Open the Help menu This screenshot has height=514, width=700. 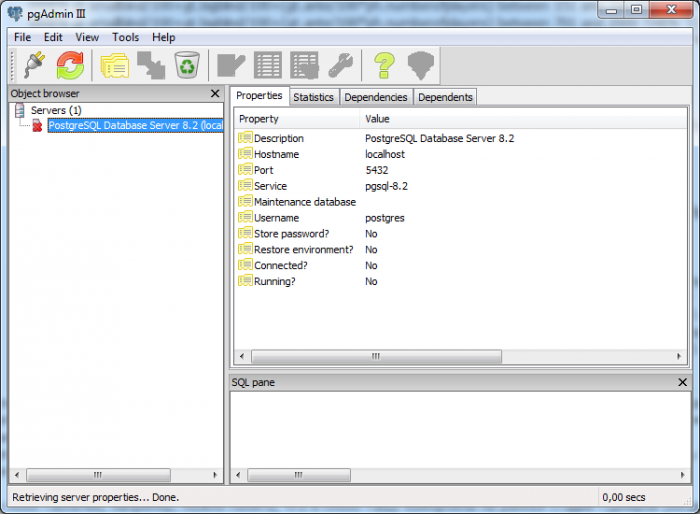pyautogui.click(x=163, y=37)
